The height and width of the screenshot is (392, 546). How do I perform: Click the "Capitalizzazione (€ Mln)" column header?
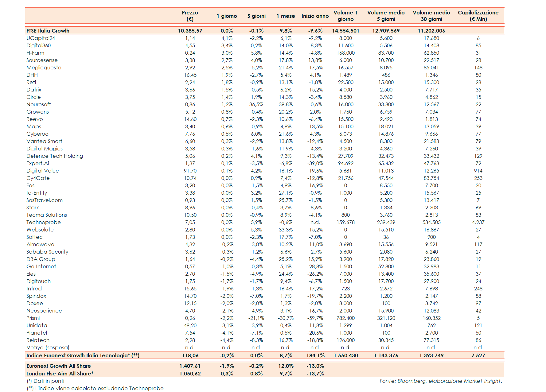click(x=478, y=16)
